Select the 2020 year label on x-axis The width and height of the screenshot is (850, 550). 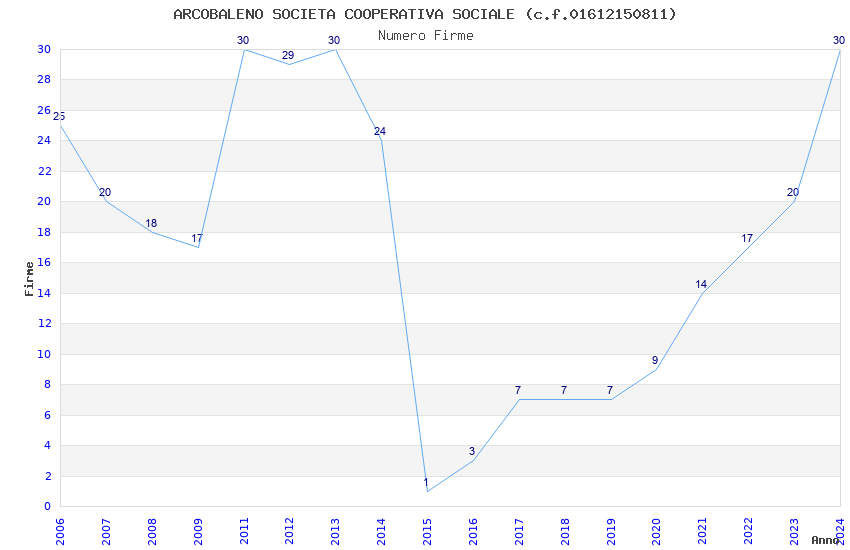(656, 531)
